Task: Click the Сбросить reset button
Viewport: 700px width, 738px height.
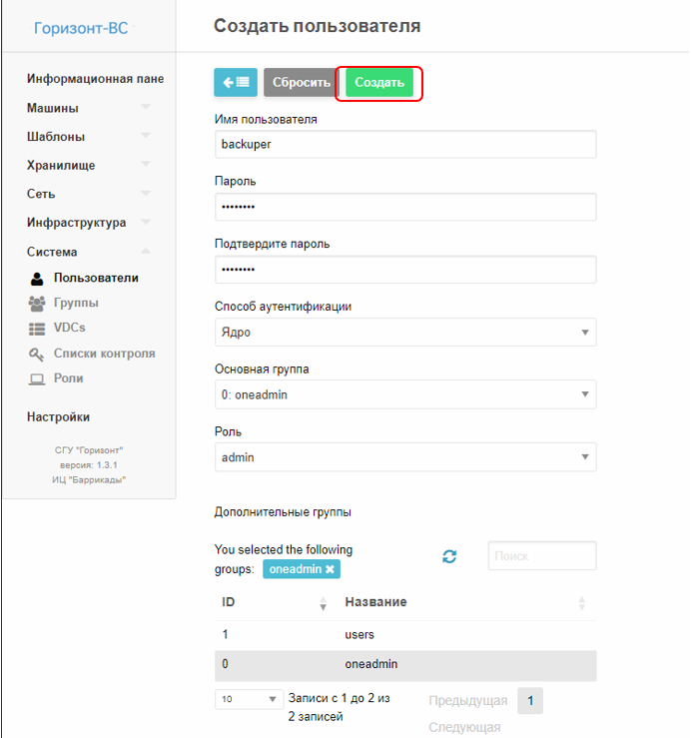Action: [x=302, y=82]
